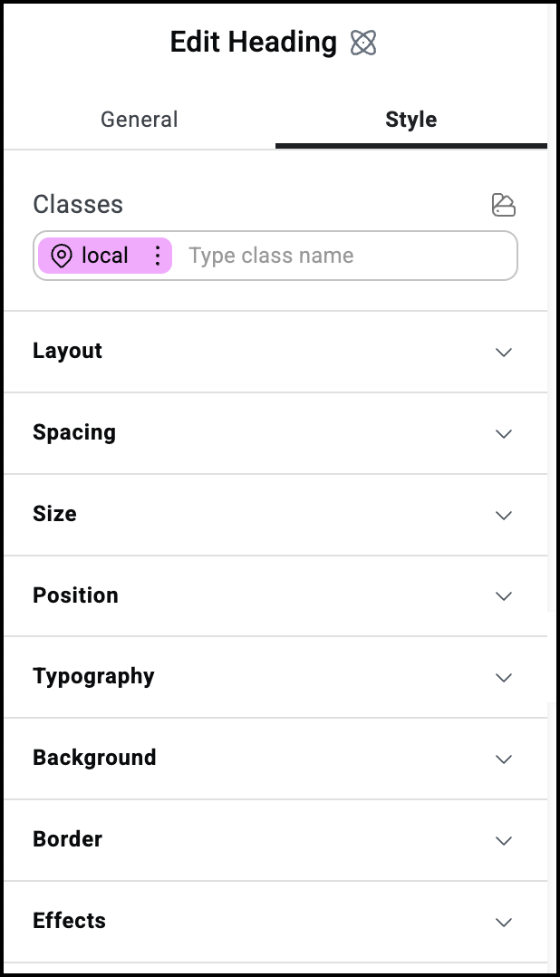Expand the Background section chevron
This screenshot has width=560, height=977.
504,759
